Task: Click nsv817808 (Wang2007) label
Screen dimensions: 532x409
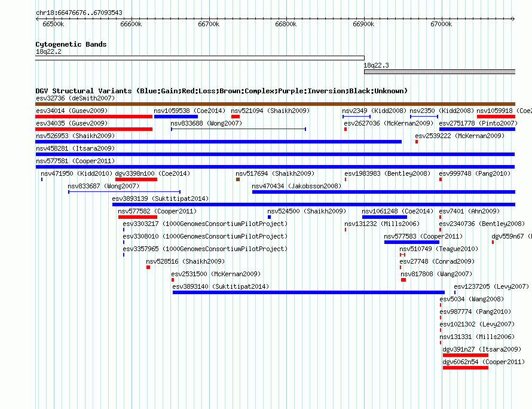Action: [x=436, y=274]
